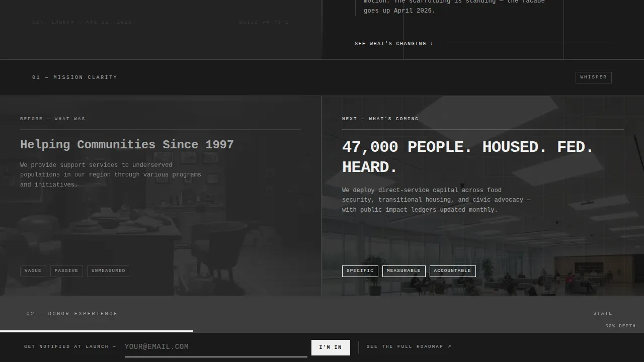Select the VAGUE tag
This screenshot has height=362, width=644.
point(33,271)
